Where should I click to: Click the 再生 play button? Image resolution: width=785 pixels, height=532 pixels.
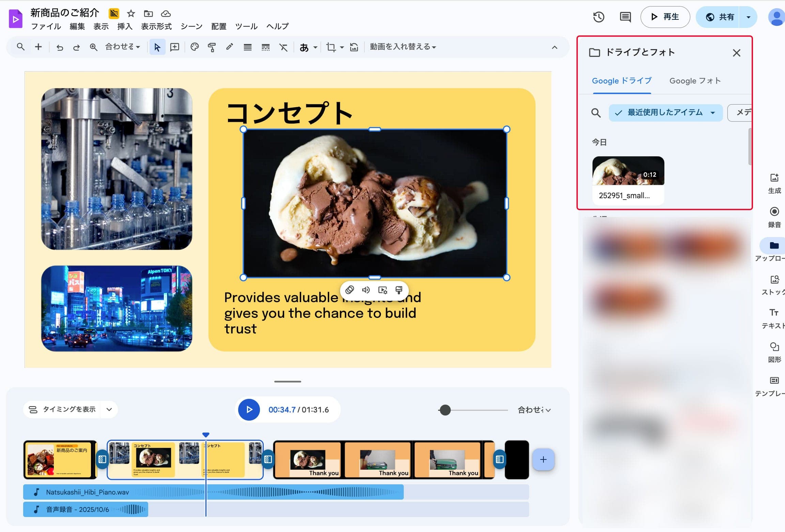tap(665, 17)
